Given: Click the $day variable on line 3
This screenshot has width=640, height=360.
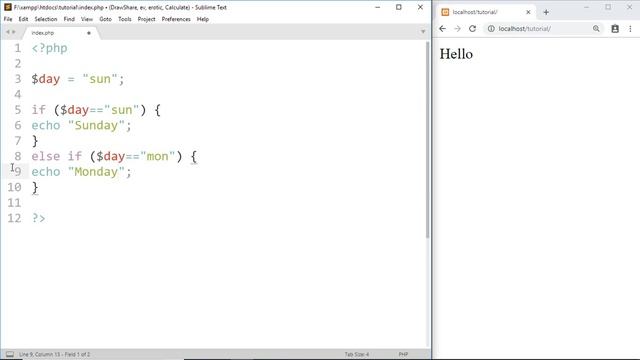Looking at the screenshot, I should [x=46, y=79].
